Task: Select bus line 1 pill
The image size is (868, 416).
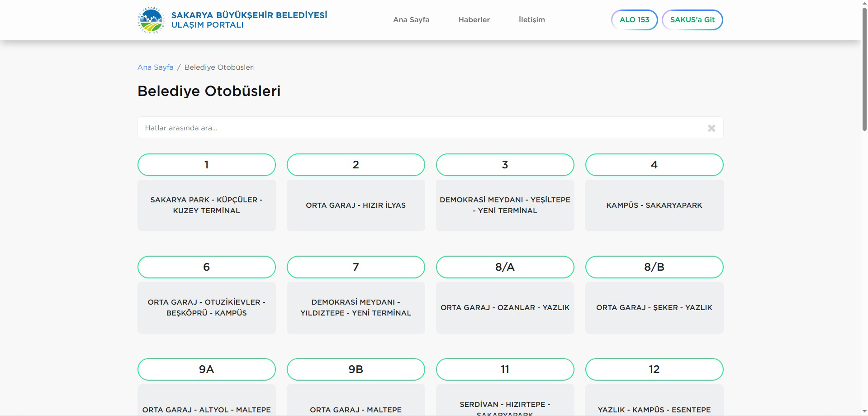Action: coord(206,165)
